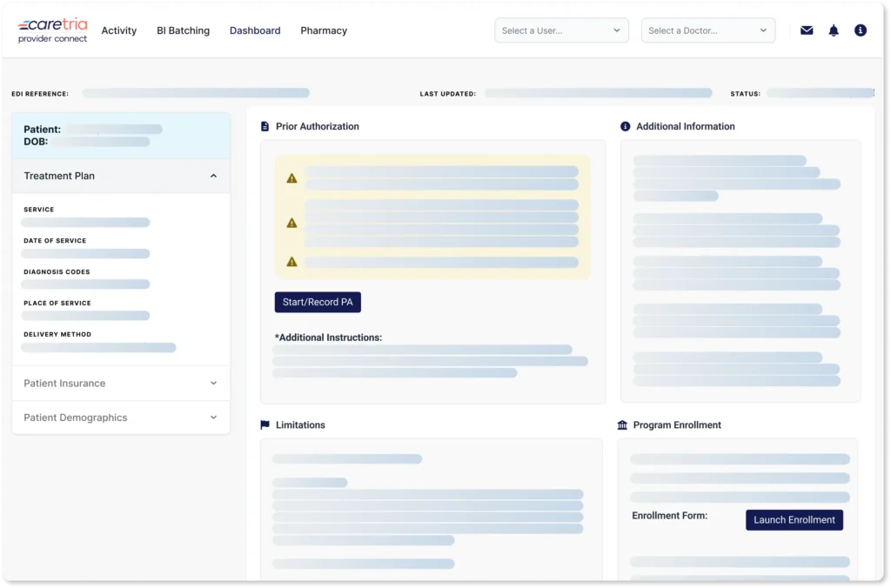Click the Limitations flag icon

click(265, 425)
